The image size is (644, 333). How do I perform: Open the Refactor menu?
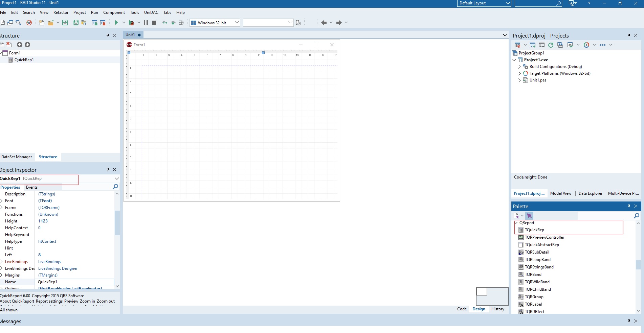click(x=61, y=13)
